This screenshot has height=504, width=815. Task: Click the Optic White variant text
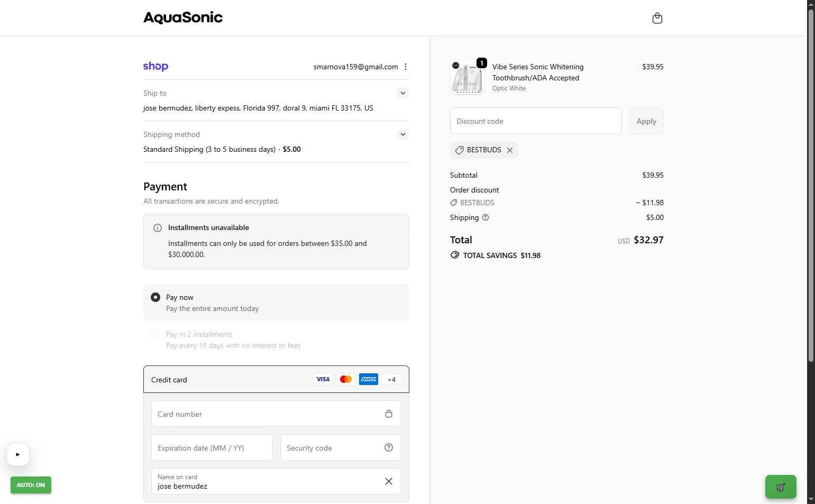click(509, 88)
